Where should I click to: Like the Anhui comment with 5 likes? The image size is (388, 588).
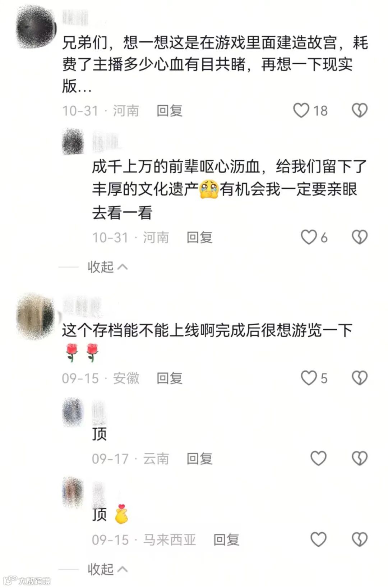pyautogui.click(x=309, y=378)
